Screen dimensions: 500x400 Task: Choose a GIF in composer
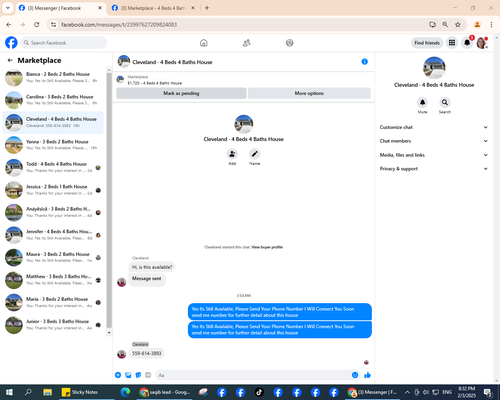point(148,375)
